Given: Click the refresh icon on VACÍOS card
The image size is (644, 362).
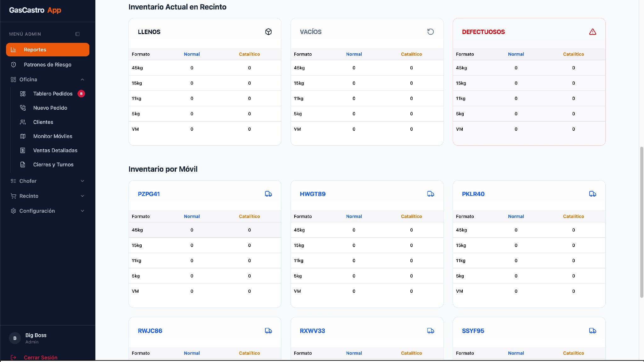Looking at the screenshot, I should 431,32.
